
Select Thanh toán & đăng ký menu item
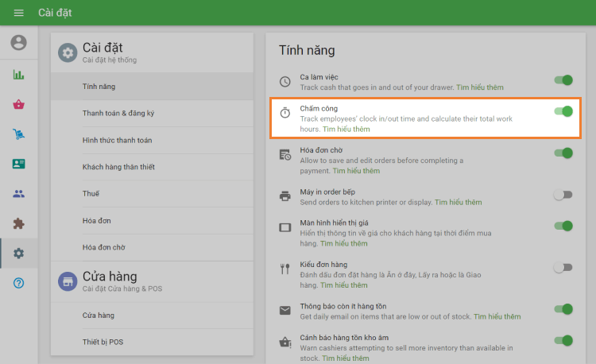(118, 113)
